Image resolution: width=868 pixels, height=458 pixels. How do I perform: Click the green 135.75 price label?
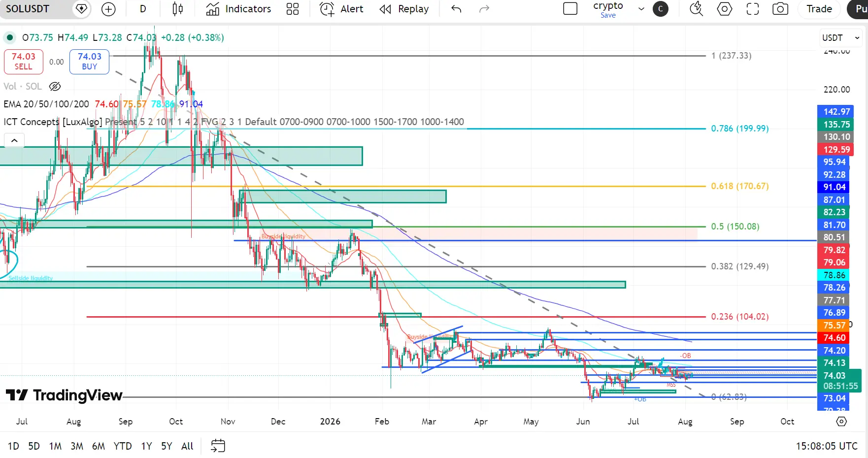point(835,125)
